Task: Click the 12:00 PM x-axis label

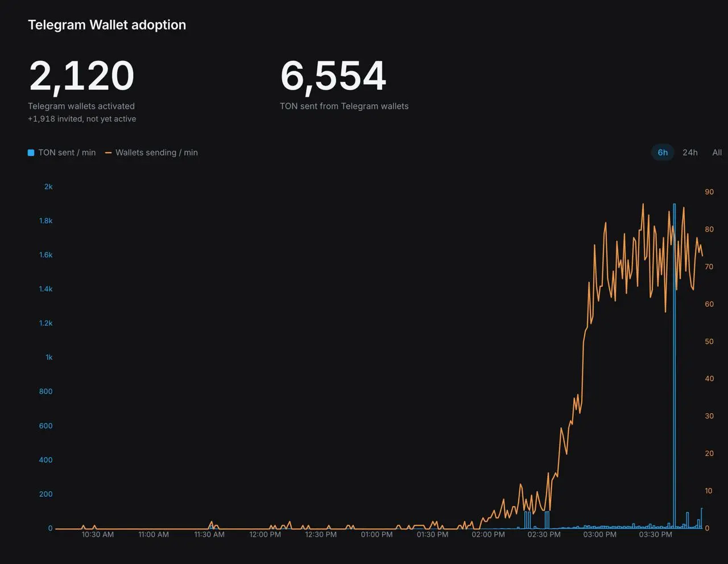Action: tap(265, 534)
